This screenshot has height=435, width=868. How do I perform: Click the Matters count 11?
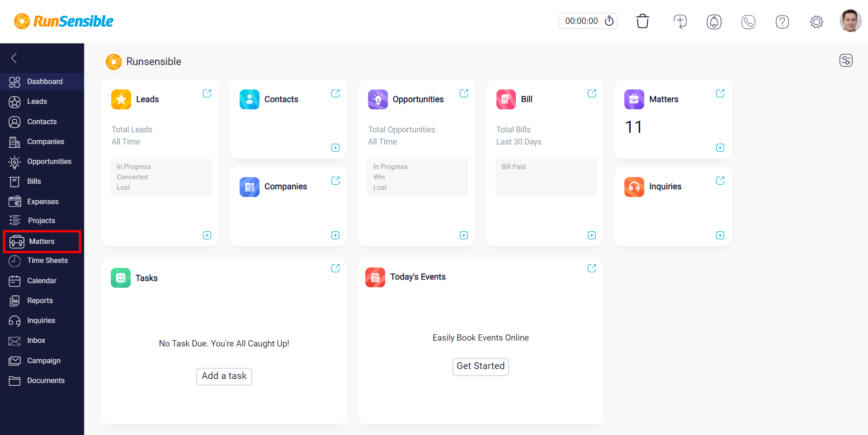(633, 127)
